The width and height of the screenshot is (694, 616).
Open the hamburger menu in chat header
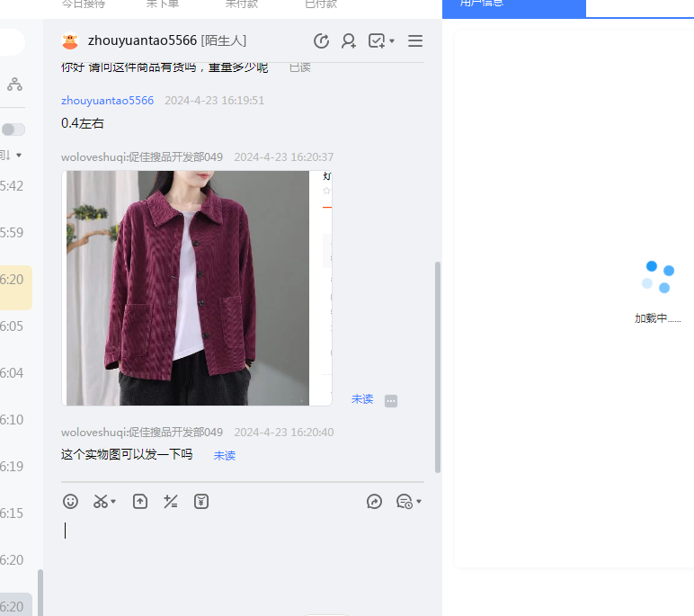click(x=415, y=41)
